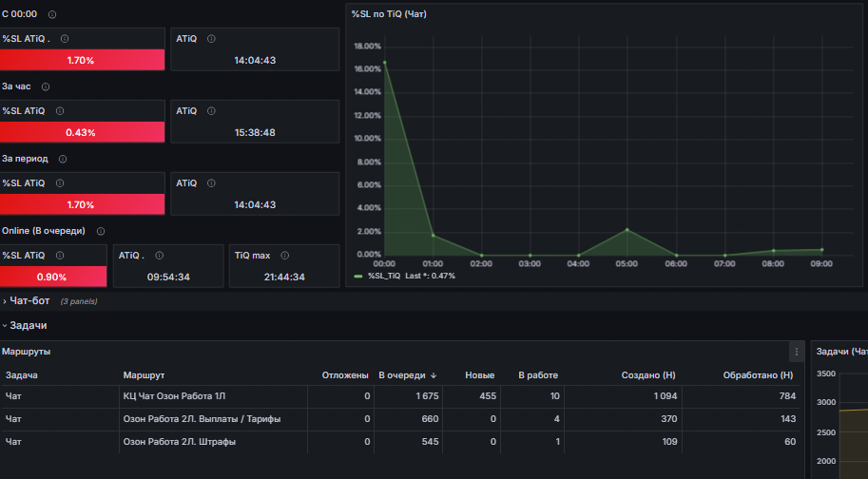Toggle %SL_TiQ series in chart legend
The width and height of the screenshot is (868, 479).
pos(384,276)
